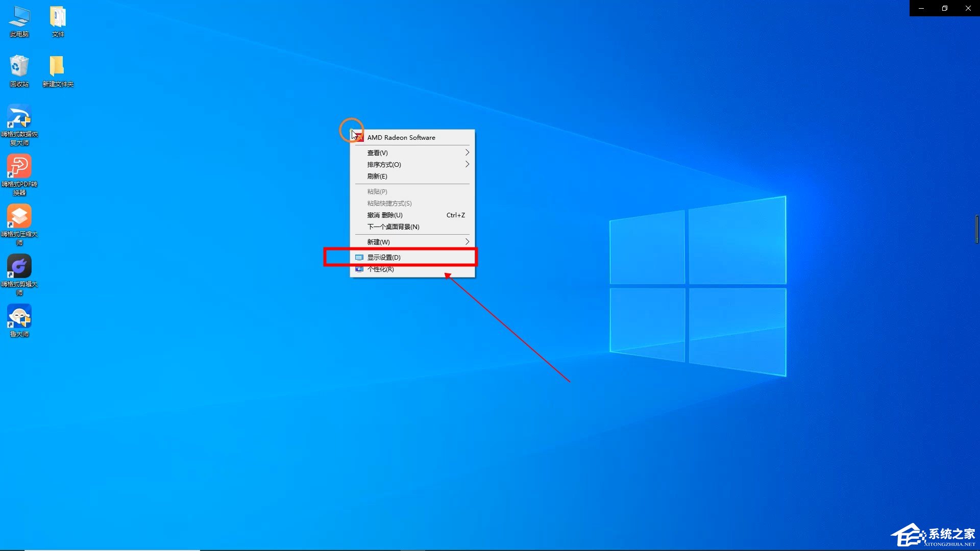Open 显示设置(D) from the menu
Viewport: 980px width, 551px height.
[384, 258]
